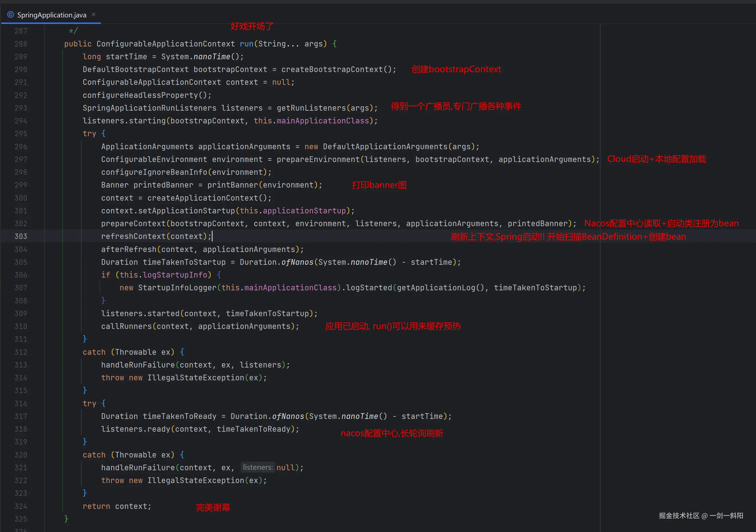This screenshot has height=532, width=756.
Task: Click the SpringApplication.java editor tab
Action: (x=51, y=15)
